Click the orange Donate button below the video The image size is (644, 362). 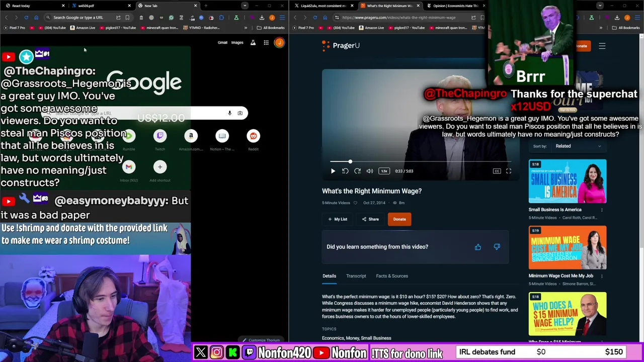tap(399, 219)
